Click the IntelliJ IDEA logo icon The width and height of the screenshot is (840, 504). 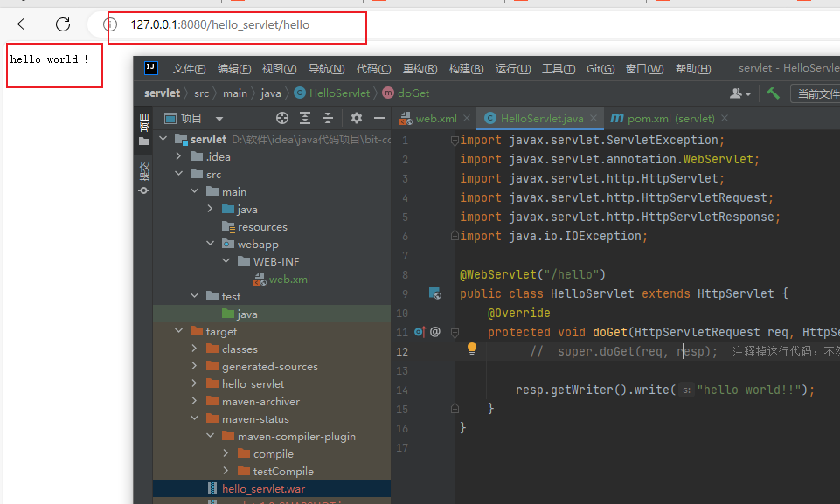click(x=151, y=68)
